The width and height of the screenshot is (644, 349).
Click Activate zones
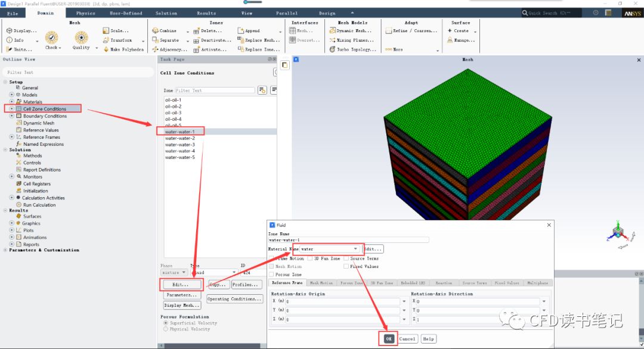coord(210,49)
